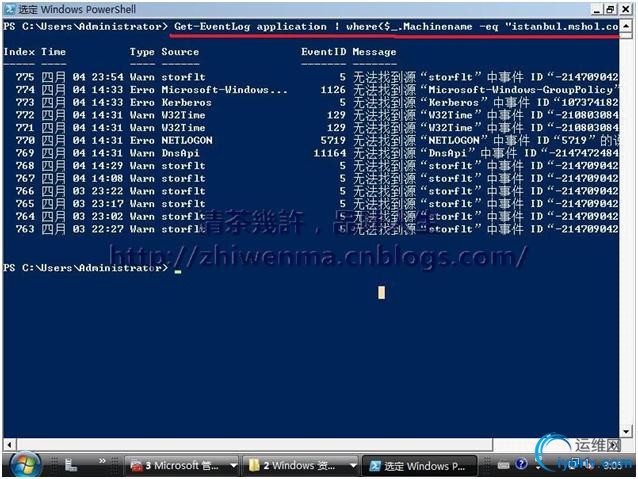The width and height of the screenshot is (638, 479).
Task: Restore the PowerShell window size
Action: point(611,9)
